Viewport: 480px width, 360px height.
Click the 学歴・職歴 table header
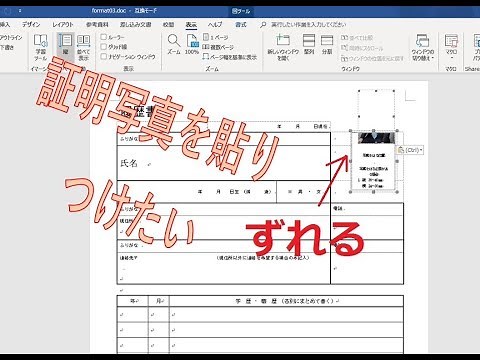coord(286,301)
